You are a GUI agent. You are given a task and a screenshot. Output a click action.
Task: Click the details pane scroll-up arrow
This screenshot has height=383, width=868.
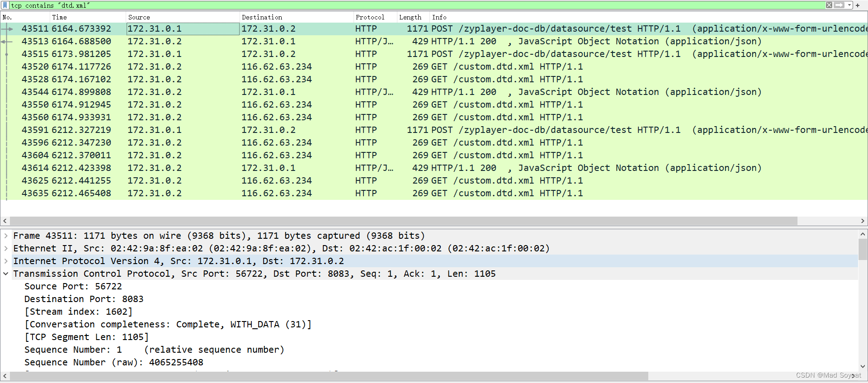[863, 234]
